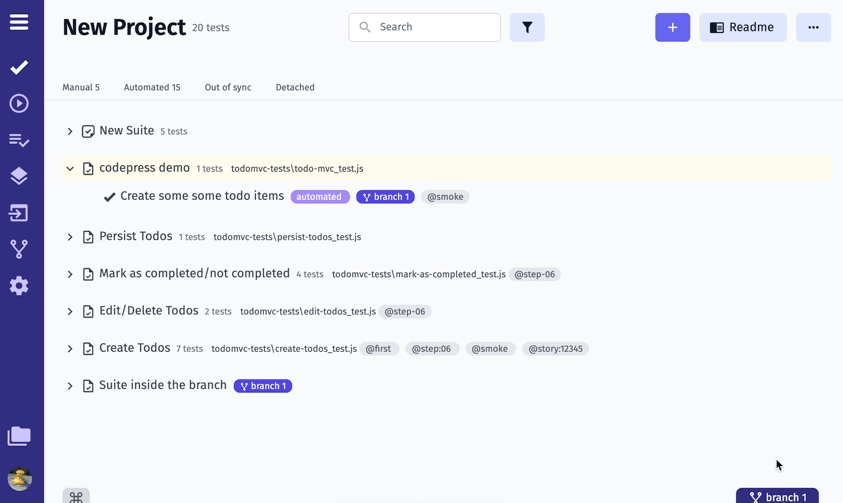Open the hamburger menu in sidebar
Image resolution: width=843 pixels, height=503 pixels.
coord(19,22)
